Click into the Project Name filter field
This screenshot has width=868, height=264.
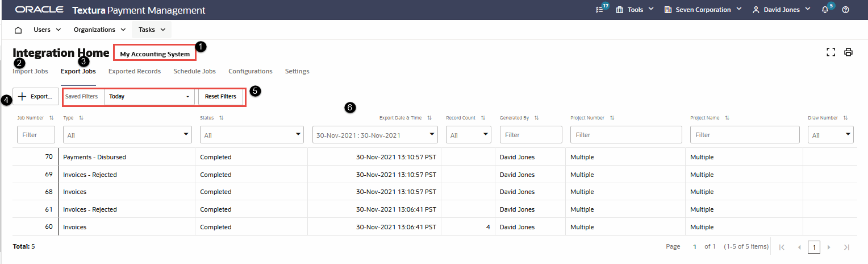(x=745, y=135)
